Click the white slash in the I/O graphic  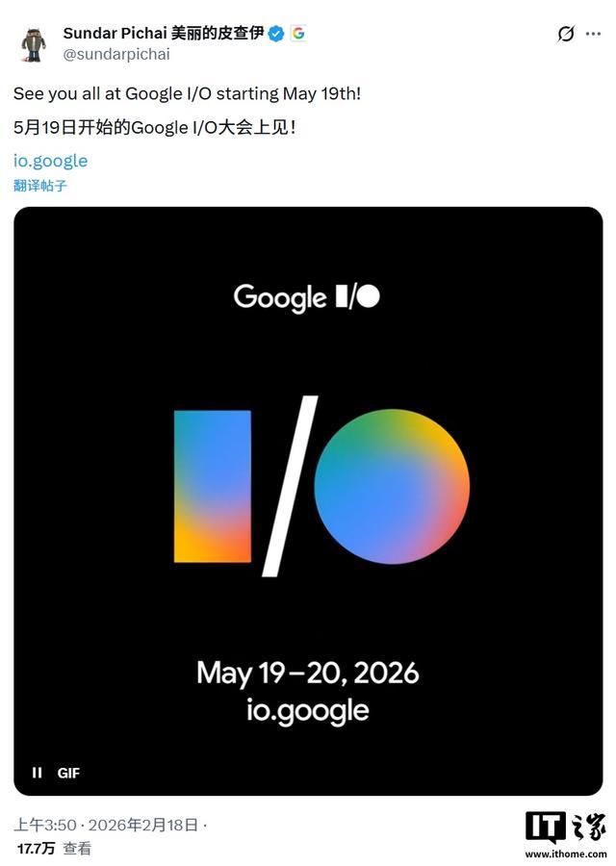pyautogui.click(x=290, y=486)
